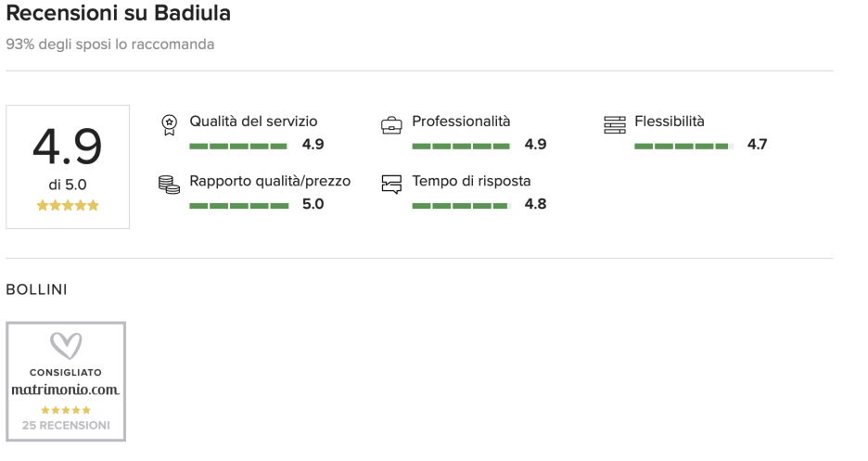
Task: Click the Flessibilità stacked bars icon
Action: pyautogui.click(x=615, y=125)
